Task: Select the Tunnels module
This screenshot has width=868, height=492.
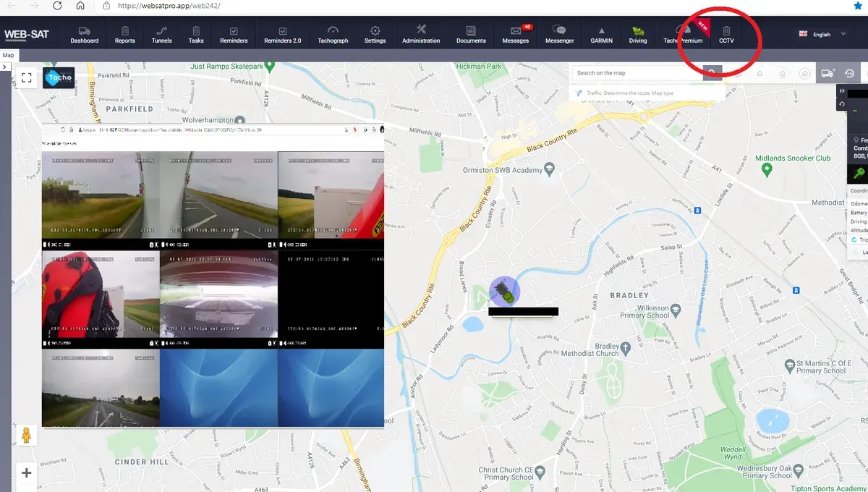Action: tap(161, 33)
